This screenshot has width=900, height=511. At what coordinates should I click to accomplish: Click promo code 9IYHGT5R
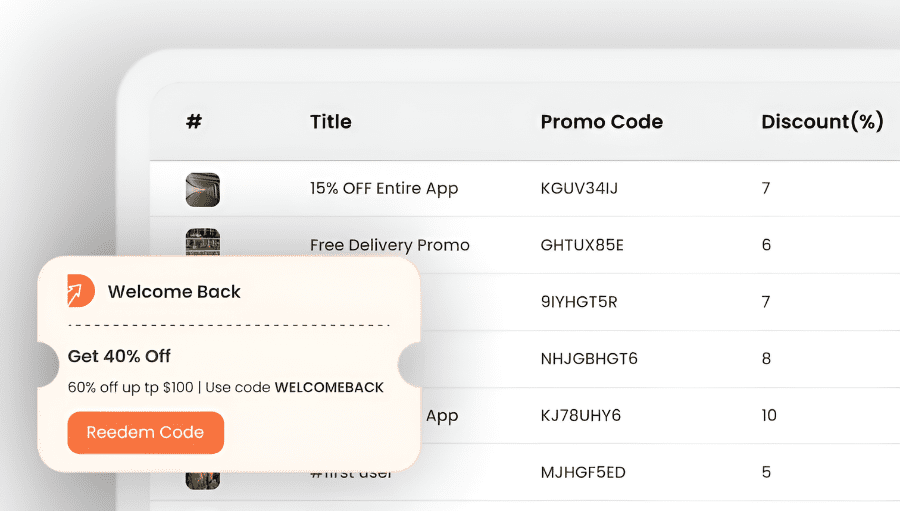579,302
